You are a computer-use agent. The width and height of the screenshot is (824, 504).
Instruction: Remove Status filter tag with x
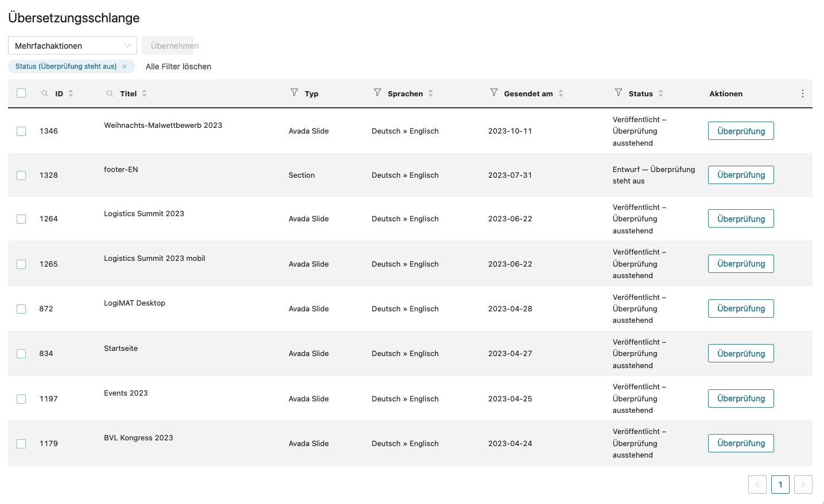click(125, 67)
